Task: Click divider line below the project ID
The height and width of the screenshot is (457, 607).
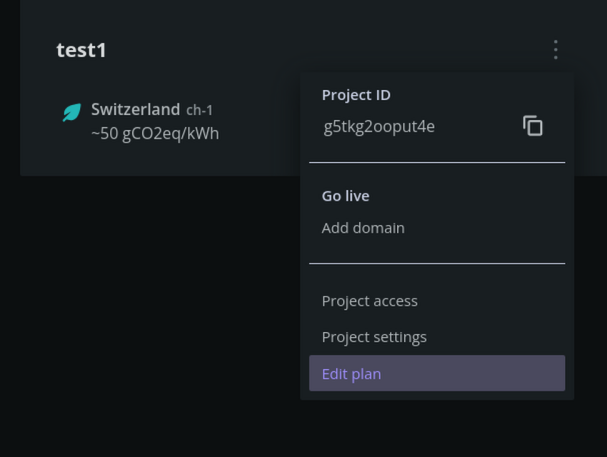Action: [x=437, y=163]
